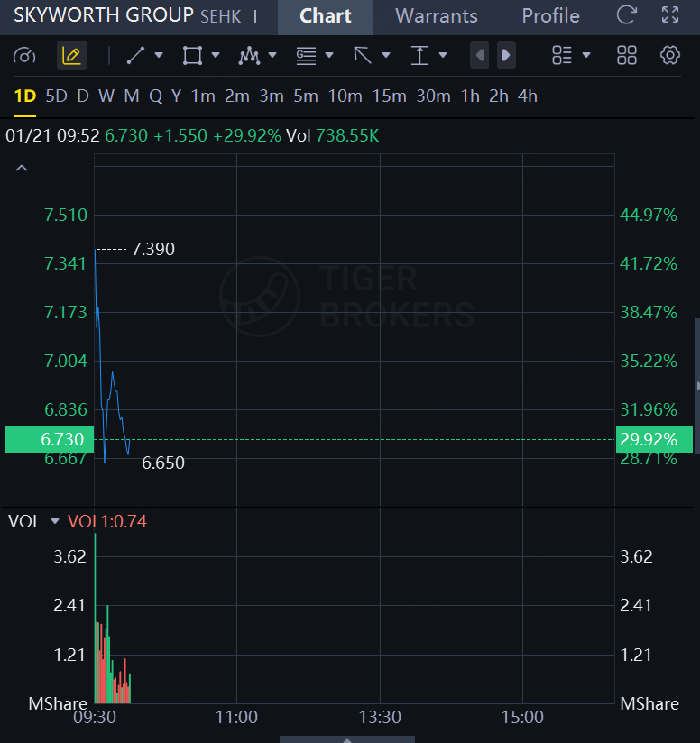Collapse the chart panel caret
The image size is (700, 743).
click(x=22, y=169)
